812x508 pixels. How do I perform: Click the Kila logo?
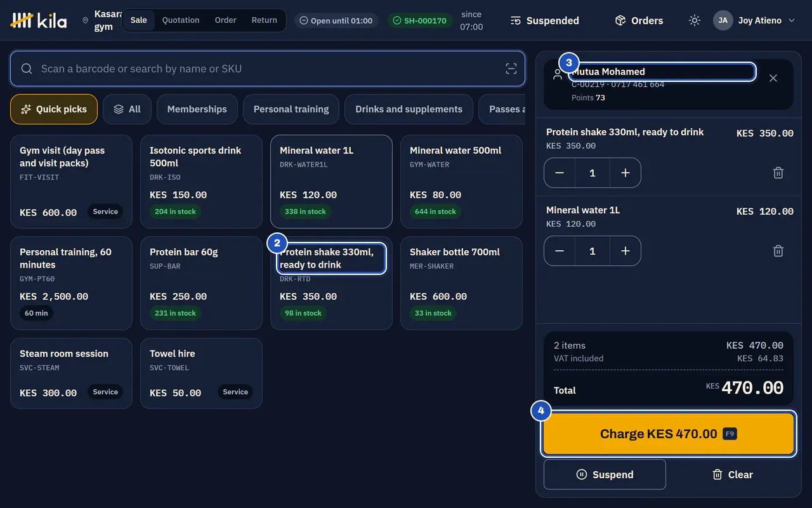click(39, 20)
